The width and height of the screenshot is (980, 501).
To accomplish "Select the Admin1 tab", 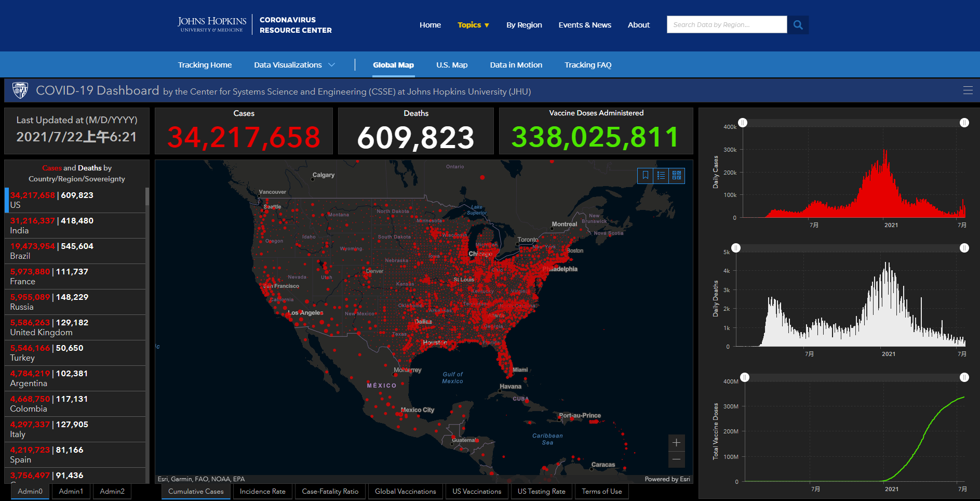I will (x=71, y=492).
